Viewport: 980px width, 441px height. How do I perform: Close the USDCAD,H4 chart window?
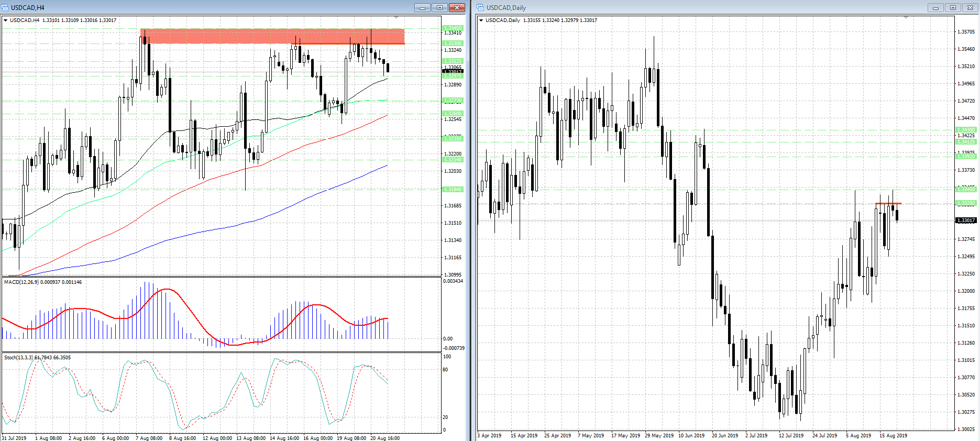click(457, 7)
